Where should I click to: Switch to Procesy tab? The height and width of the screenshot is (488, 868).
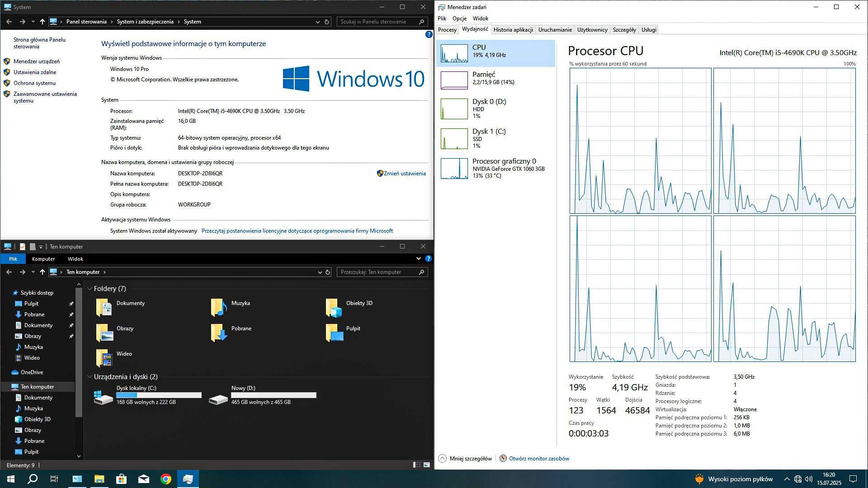click(447, 30)
